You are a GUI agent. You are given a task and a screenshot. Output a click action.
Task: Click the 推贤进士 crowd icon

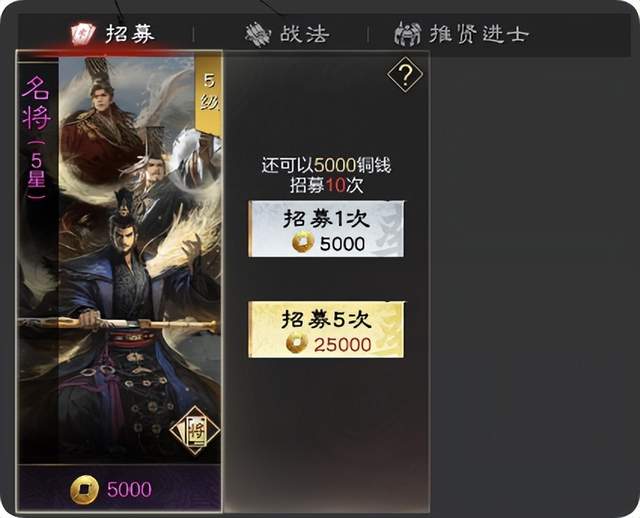tap(408, 33)
